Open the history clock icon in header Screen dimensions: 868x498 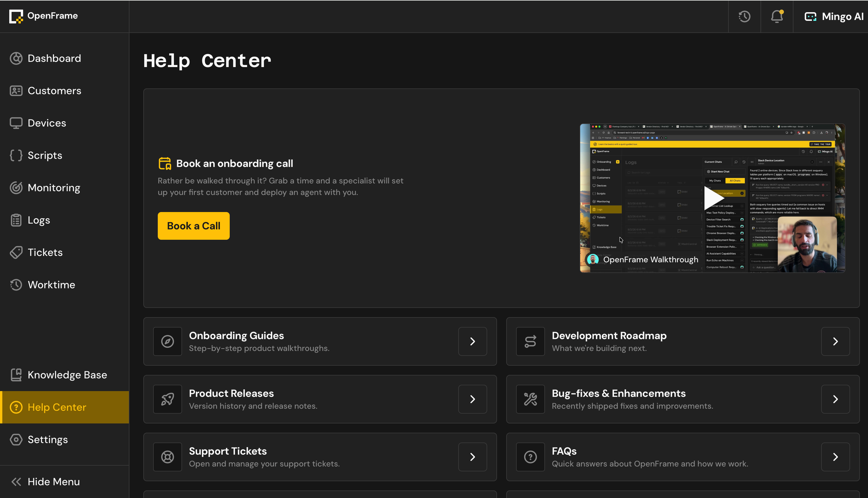[x=744, y=16]
